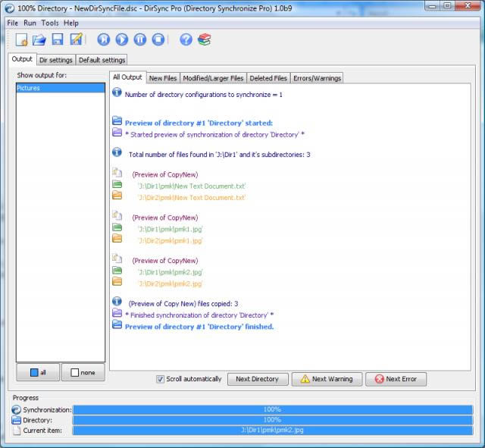The width and height of the screenshot is (485, 448).
Task: Open a DirSync file from disk
Action: click(x=39, y=39)
